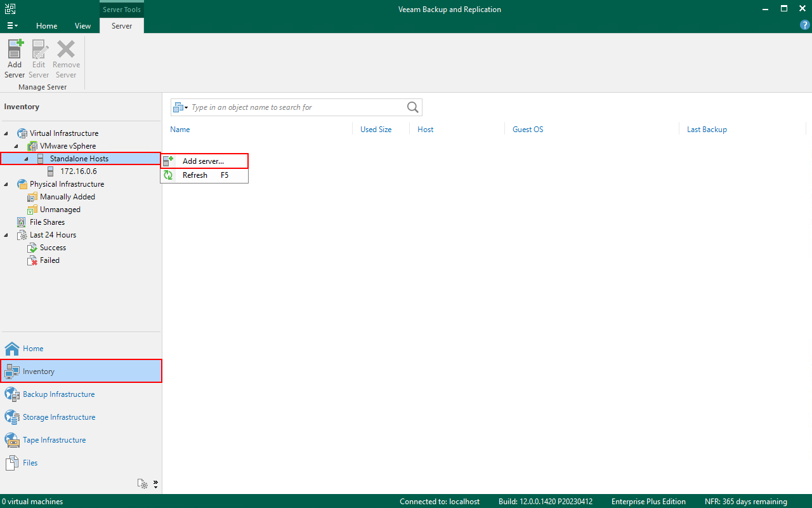Select the Standalone Hosts tree item
The image size is (812, 508).
point(79,159)
